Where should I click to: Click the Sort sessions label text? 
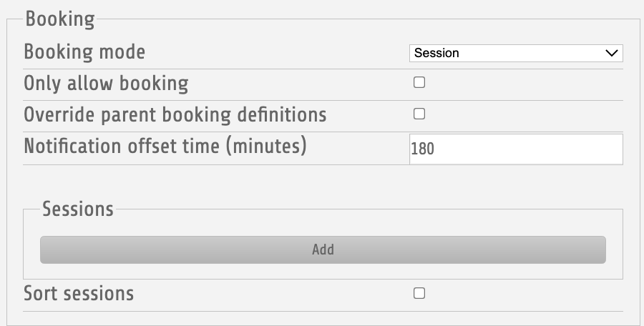click(79, 294)
